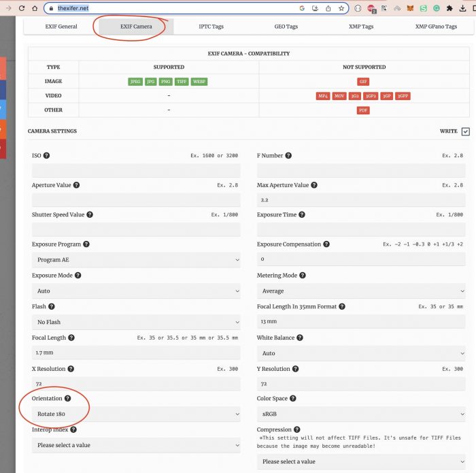476x473 pixels.
Task: Click the Compression help icon
Action: click(297, 429)
